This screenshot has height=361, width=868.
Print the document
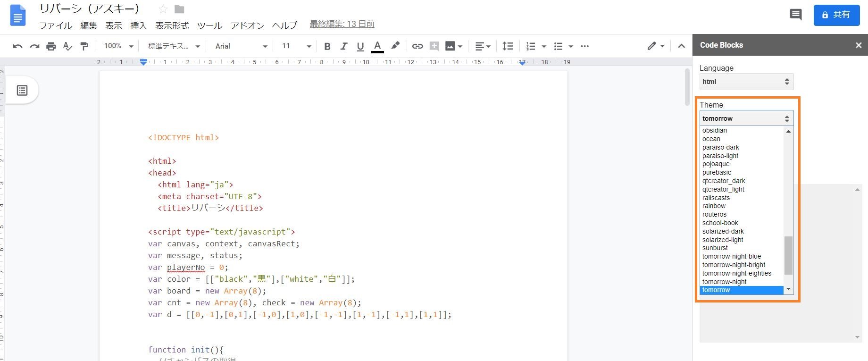[51, 46]
